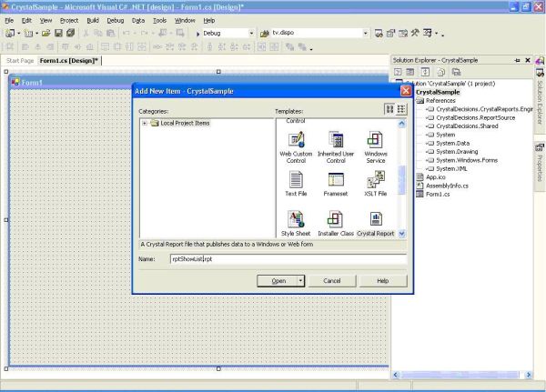Open the Build menu
This screenshot has width=546, height=392.
[x=93, y=21]
